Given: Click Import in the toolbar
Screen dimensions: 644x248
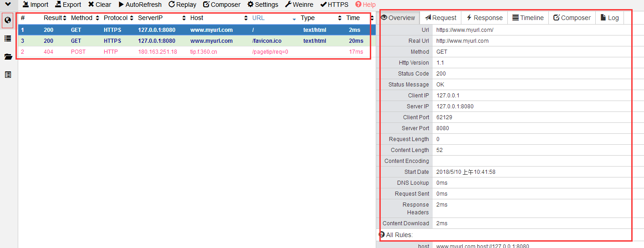Looking at the screenshot, I should coord(36,5).
